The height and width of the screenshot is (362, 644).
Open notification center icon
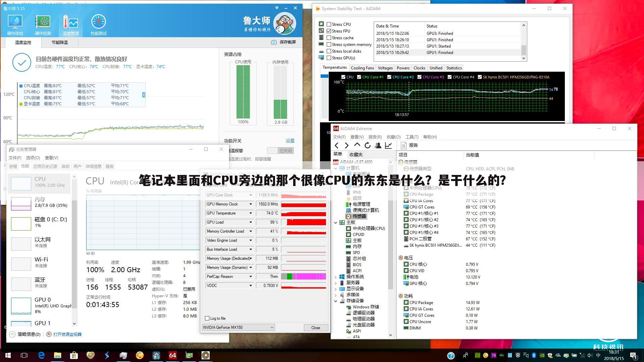coord(633,355)
